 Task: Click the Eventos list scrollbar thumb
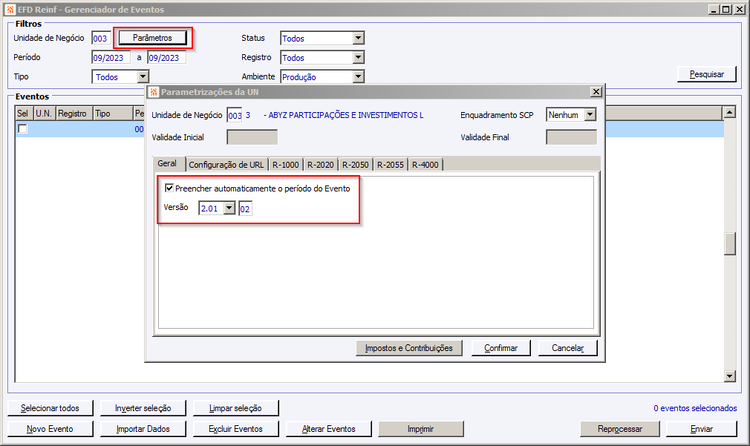pyautogui.click(x=729, y=244)
